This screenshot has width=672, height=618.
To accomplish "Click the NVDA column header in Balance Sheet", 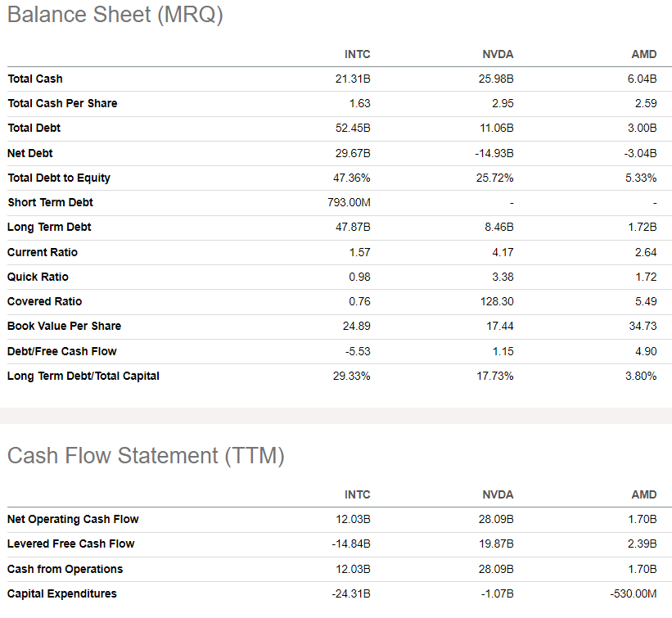I will (x=498, y=54).
